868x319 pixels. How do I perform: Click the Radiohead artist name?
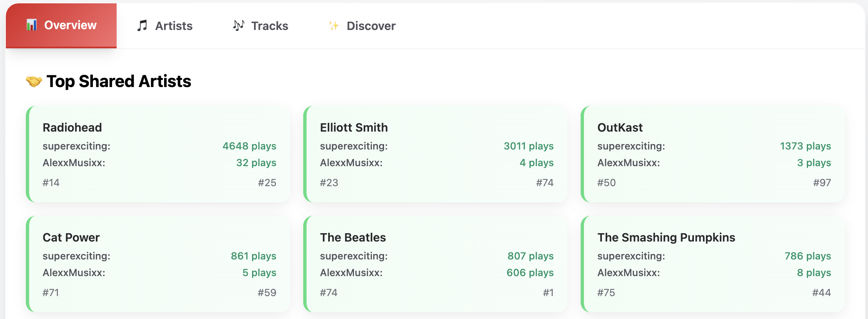pyautogui.click(x=72, y=127)
